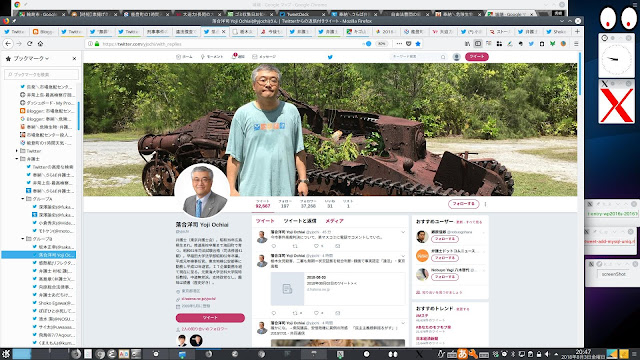Go back with Firefox back arrow
Screen dimensions: 640x360
pyautogui.click(x=8, y=44)
